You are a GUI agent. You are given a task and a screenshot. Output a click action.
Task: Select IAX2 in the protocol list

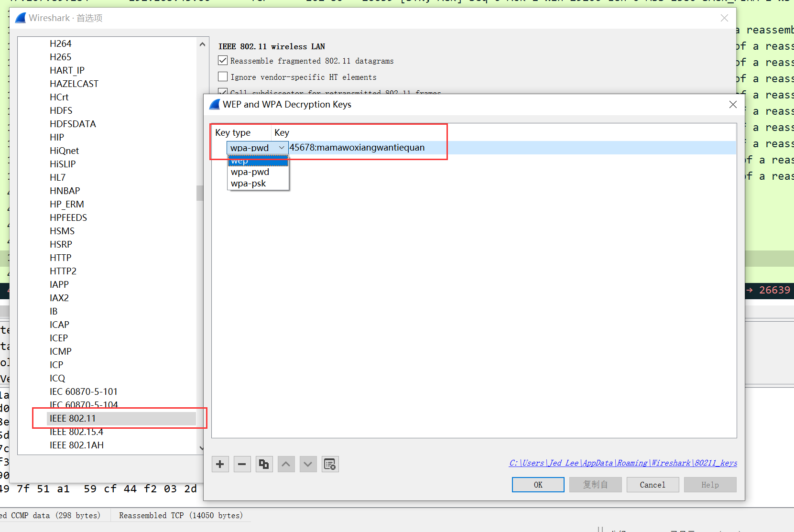(59, 298)
